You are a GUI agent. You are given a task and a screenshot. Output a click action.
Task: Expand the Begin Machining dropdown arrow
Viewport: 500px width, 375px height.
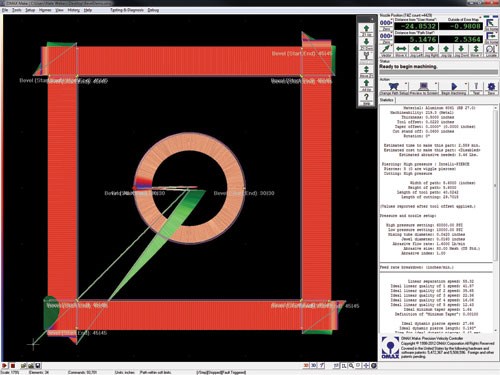point(466,84)
